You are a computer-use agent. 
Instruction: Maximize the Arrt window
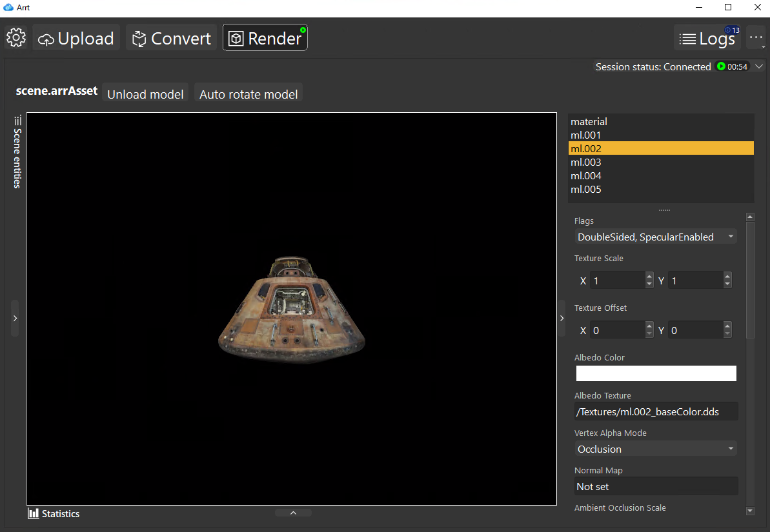point(728,7)
